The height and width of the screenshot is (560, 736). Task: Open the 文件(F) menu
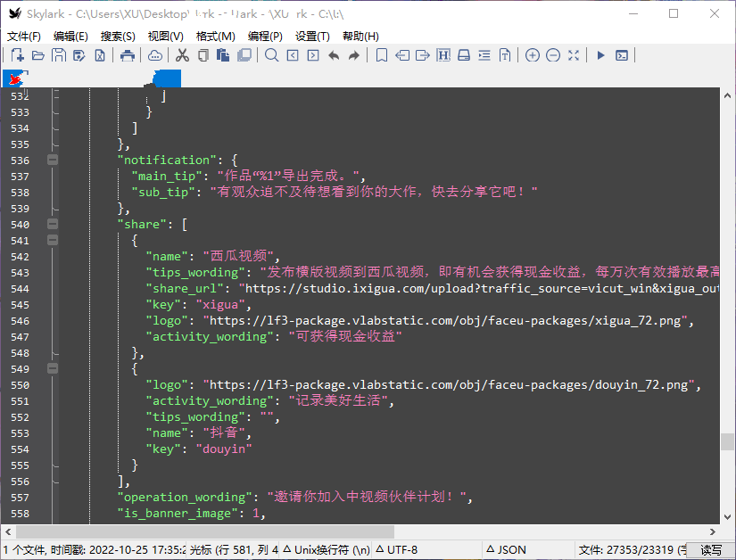click(x=24, y=36)
